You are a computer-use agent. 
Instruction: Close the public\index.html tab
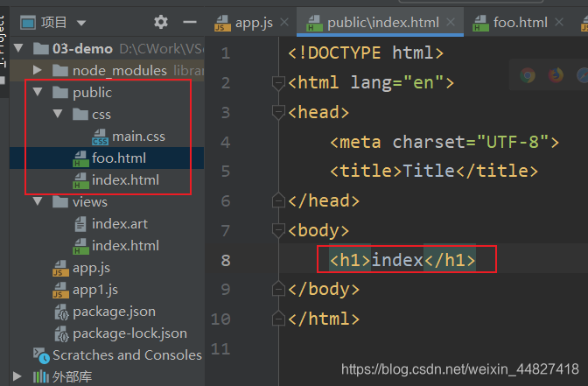coord(451,23)
